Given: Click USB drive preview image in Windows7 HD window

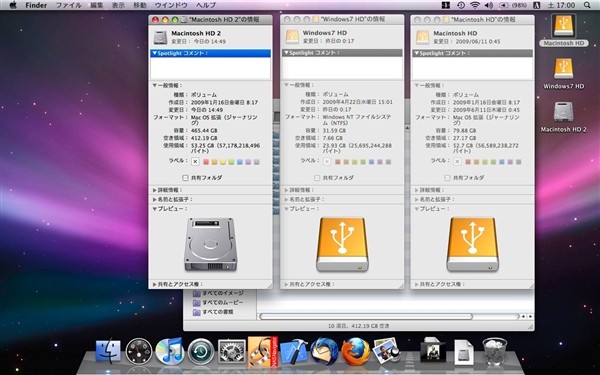Looking at the screenshot, I should [342, 244].
